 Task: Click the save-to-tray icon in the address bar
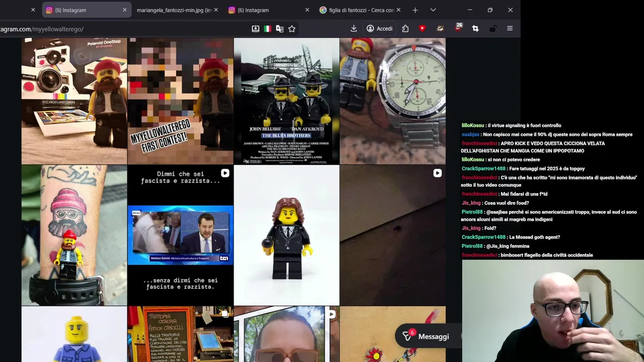pos(256,29)
